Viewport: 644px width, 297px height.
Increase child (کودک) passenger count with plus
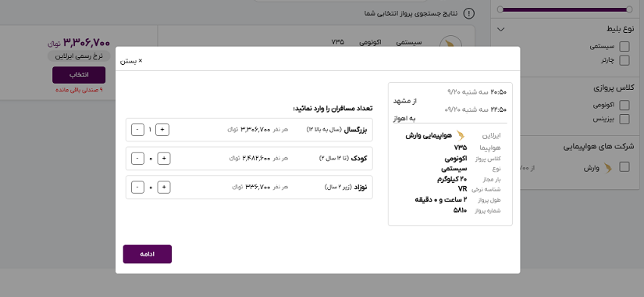point(163,159)
